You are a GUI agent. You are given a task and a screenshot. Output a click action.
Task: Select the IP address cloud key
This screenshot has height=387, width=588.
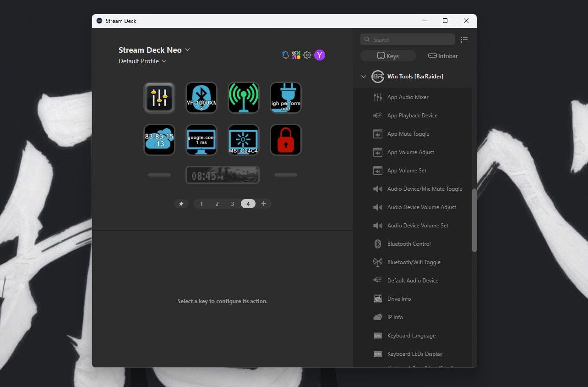pos(159,140)
